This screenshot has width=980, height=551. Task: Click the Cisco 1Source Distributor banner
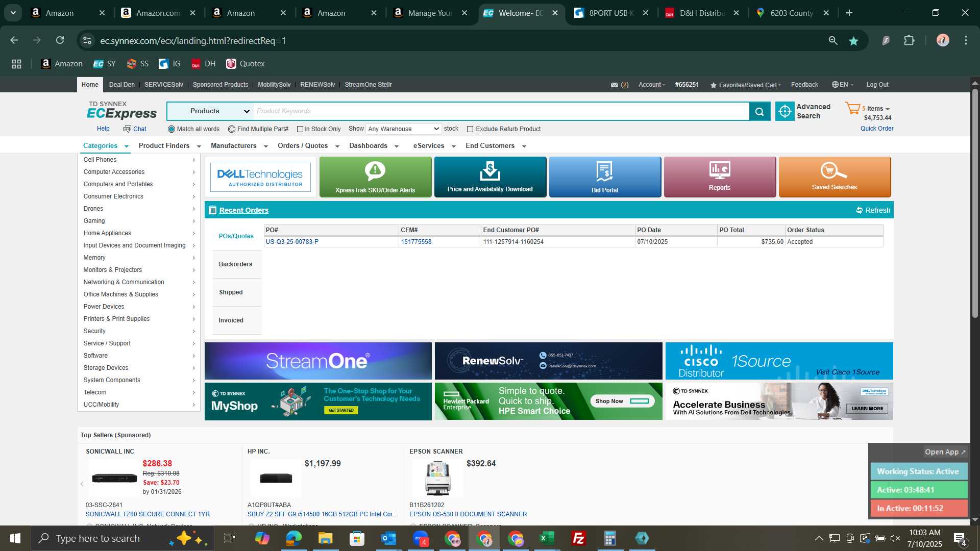pyautogui.click(x=779, y=361)
